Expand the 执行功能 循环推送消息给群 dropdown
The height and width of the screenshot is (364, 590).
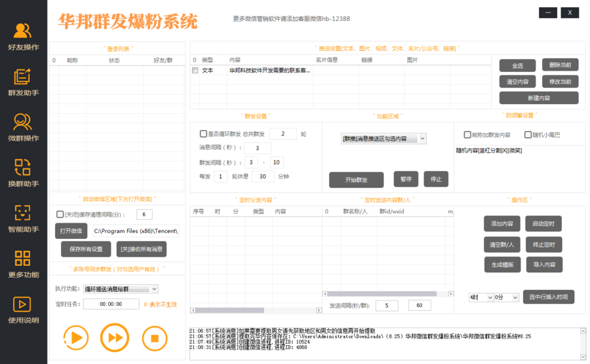(154, 289)
